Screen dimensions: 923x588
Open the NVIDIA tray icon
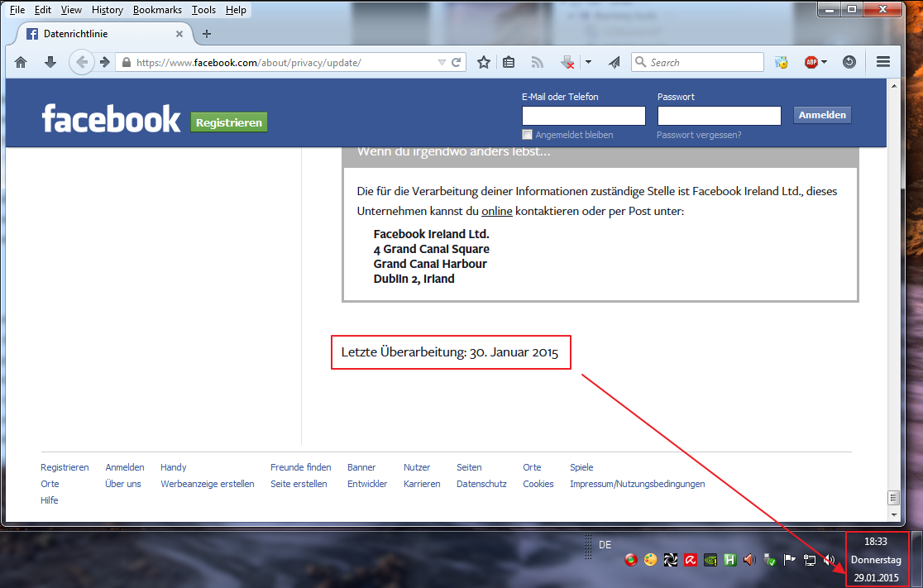tap(710, 561)
